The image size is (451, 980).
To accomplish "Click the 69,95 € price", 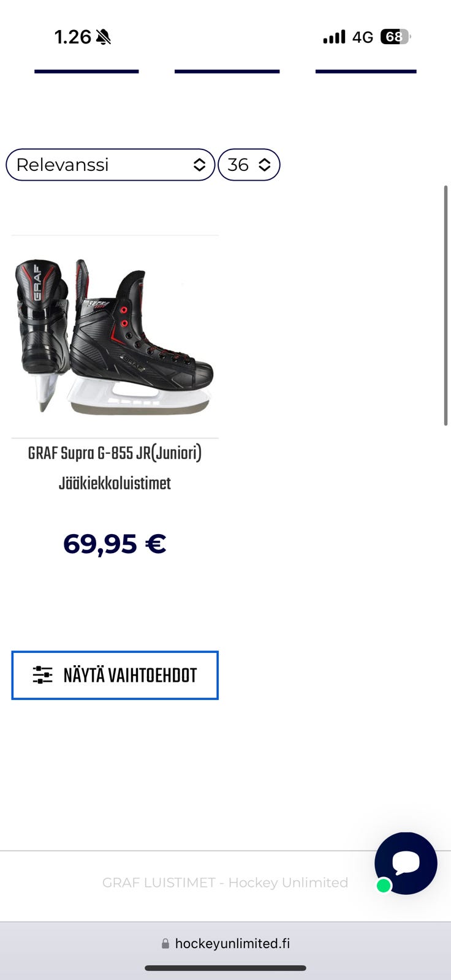I will pyautogui.click(x=115, y=543).
